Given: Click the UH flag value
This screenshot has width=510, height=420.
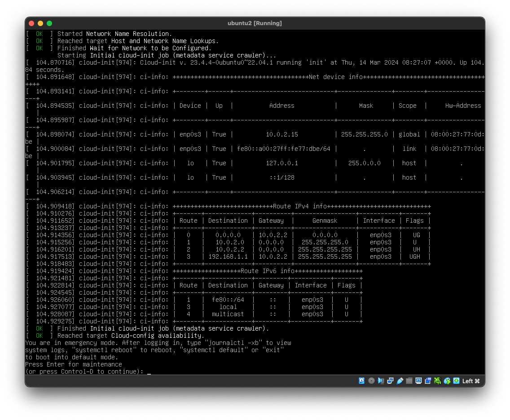Looking at the screenshot, I should [416, 249].
